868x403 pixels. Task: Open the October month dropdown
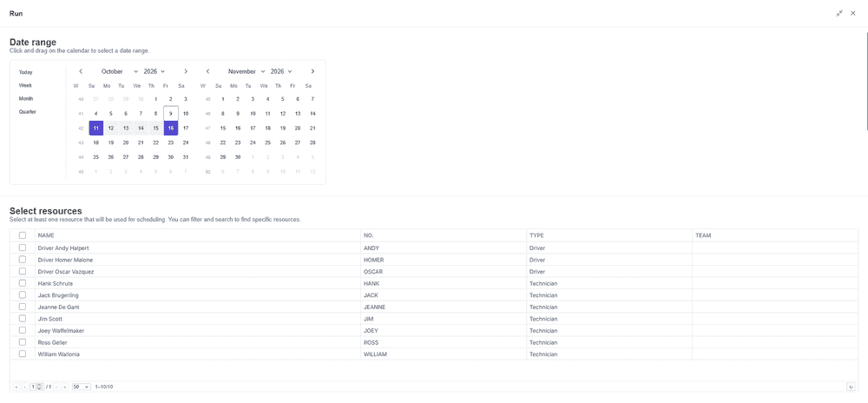click(120, 71)
